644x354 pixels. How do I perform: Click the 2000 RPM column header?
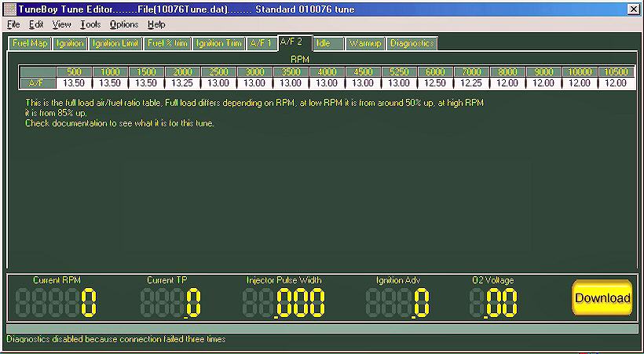click(182, 72)
